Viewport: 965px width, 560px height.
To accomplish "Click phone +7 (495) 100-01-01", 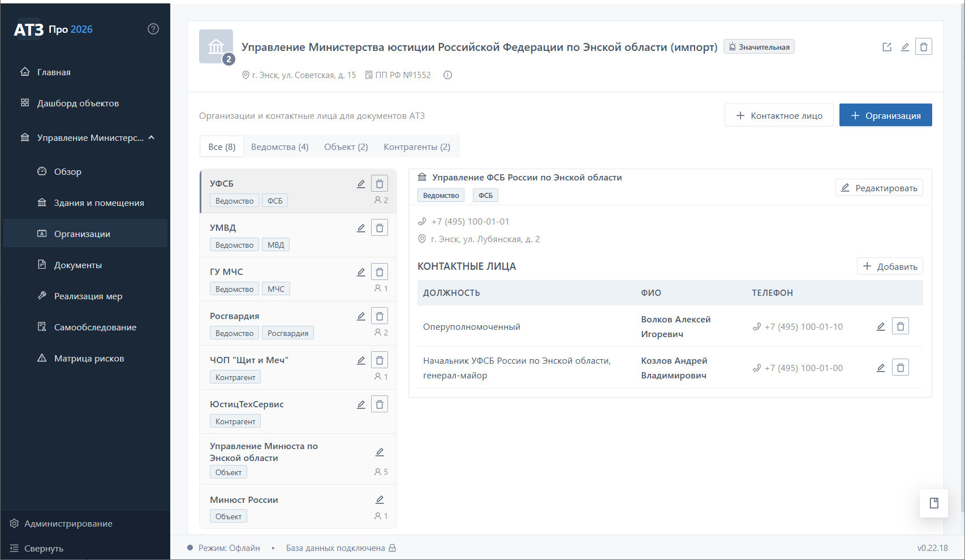I will [470, 222].
